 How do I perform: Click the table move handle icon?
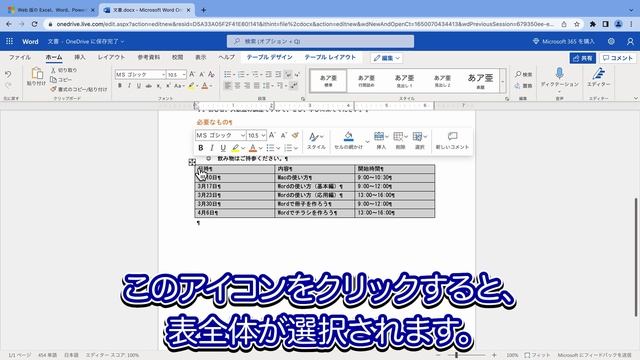[x=192, y=162]
